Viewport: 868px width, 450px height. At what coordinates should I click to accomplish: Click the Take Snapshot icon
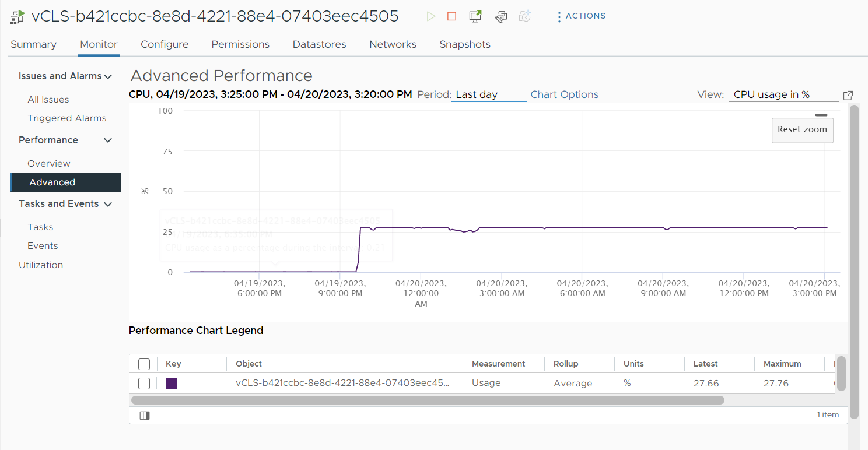click(x=525, y=16)
